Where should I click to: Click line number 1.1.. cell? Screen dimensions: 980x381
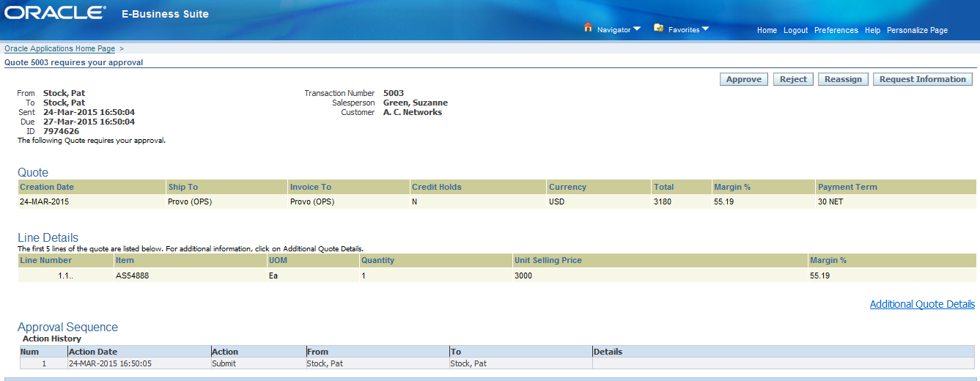pyautogui.click(x=65, y=275)
